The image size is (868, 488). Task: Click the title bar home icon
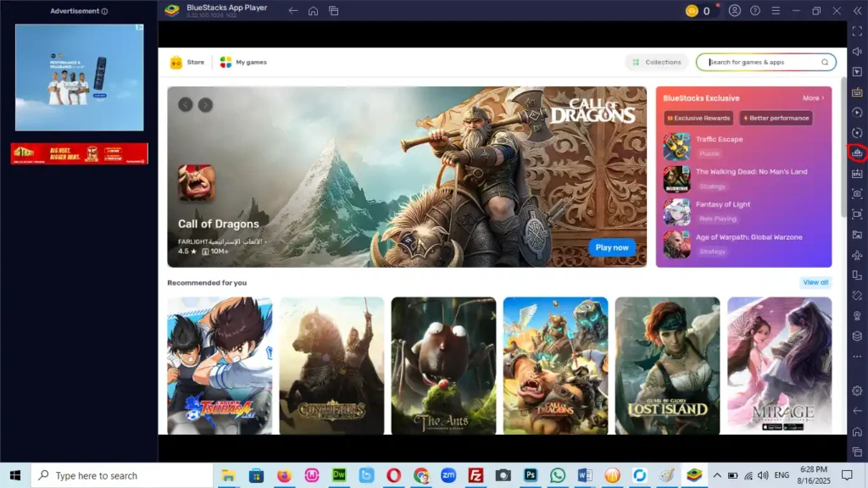pos(314,11)
